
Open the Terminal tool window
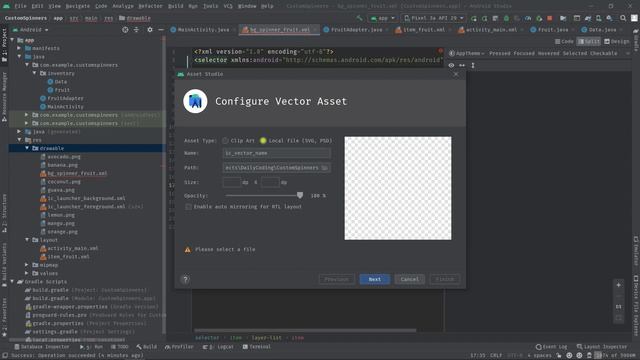click(x=257, y=347)
